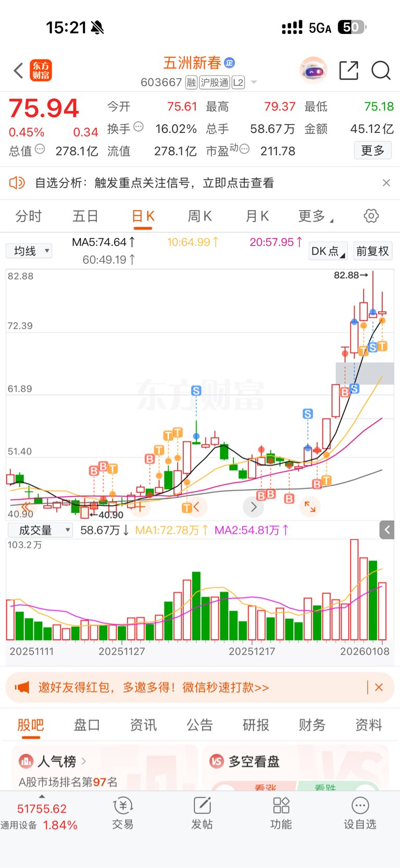Screen dimensions: 400x868
Task: Close the red packet promotion banner
Action: [379, 688]
